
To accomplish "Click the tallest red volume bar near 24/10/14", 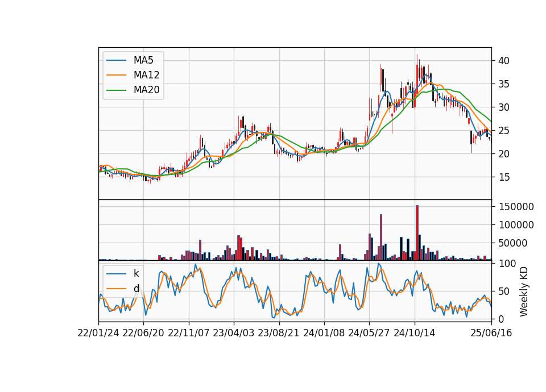I will (417, 233).
